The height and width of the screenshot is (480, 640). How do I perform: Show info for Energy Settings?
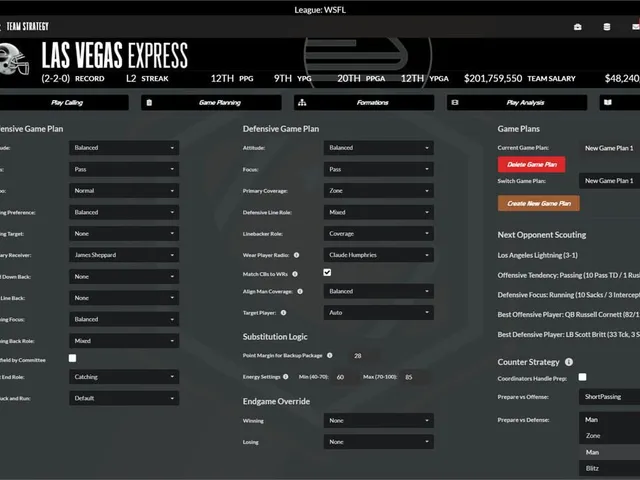tap(286, 377)
